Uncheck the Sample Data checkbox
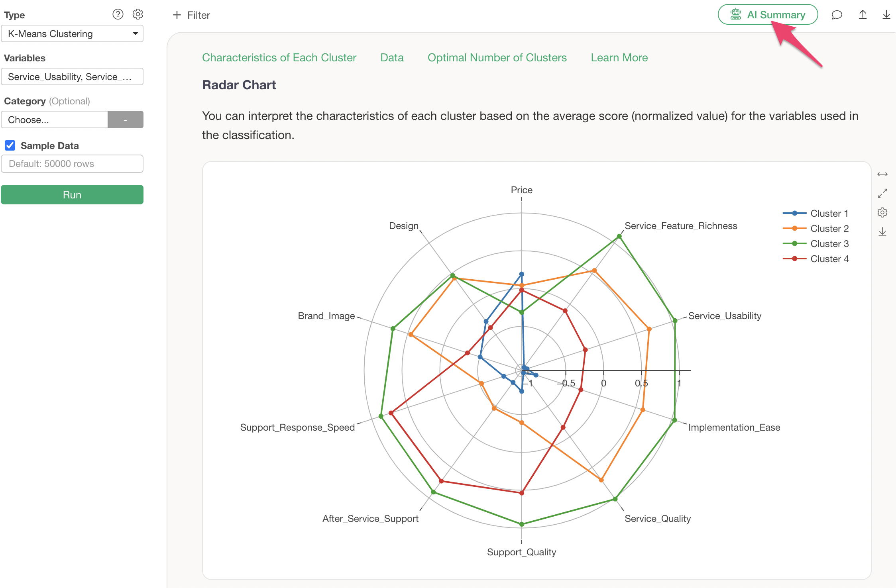This screenshot has width=896, height=588. tap(10, 145)
